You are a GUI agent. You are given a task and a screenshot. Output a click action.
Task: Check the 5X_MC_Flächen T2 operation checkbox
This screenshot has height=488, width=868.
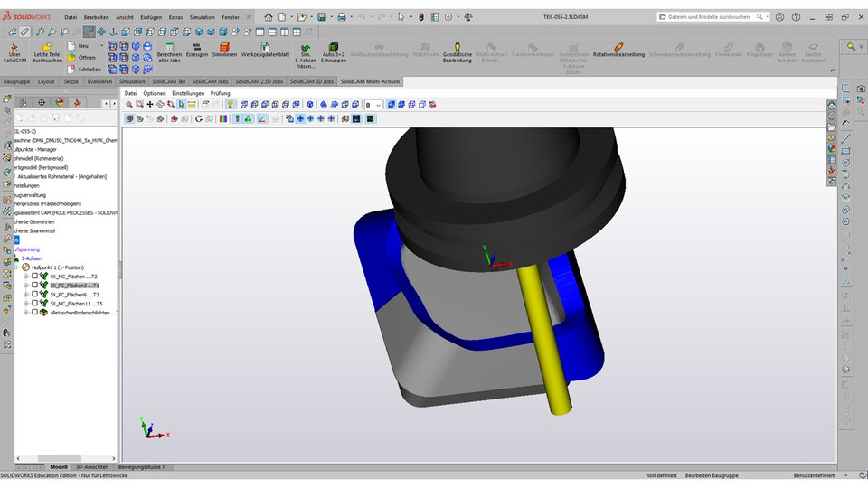[35, 277]
